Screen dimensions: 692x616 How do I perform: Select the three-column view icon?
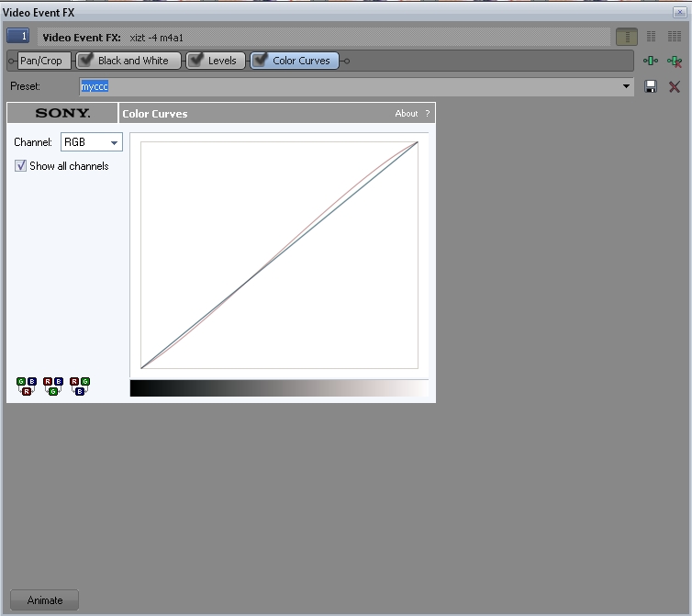(x=675, y=37)
